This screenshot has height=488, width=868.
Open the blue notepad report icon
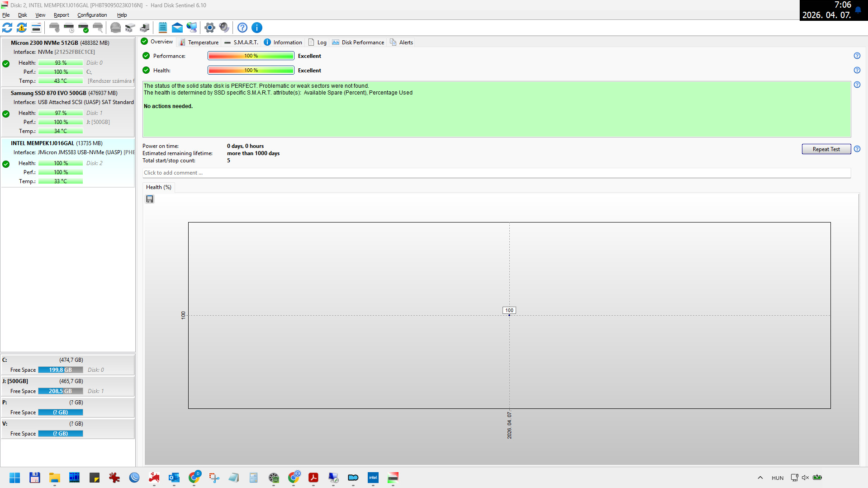[163, 28]
